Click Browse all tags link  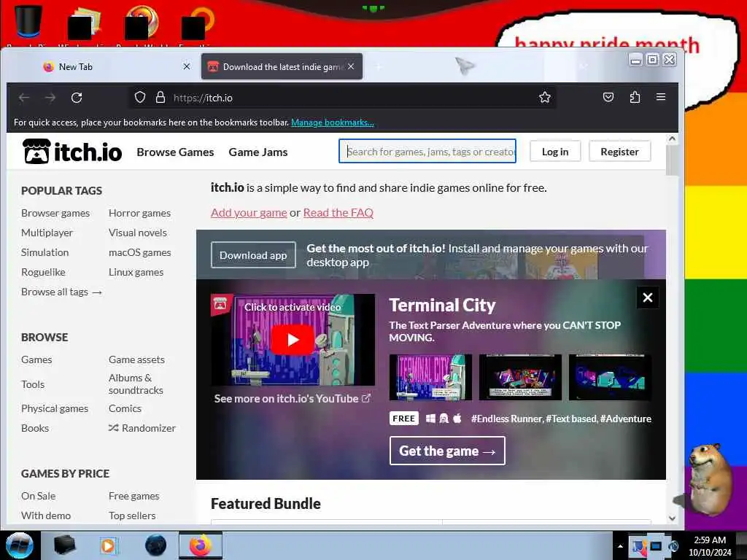(x=61, y=292)
